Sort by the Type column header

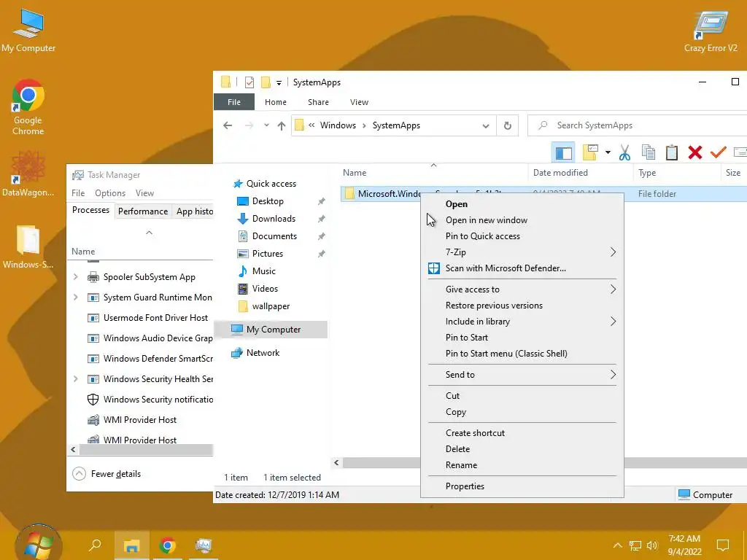pyautogui.click(x=676, y=173)
